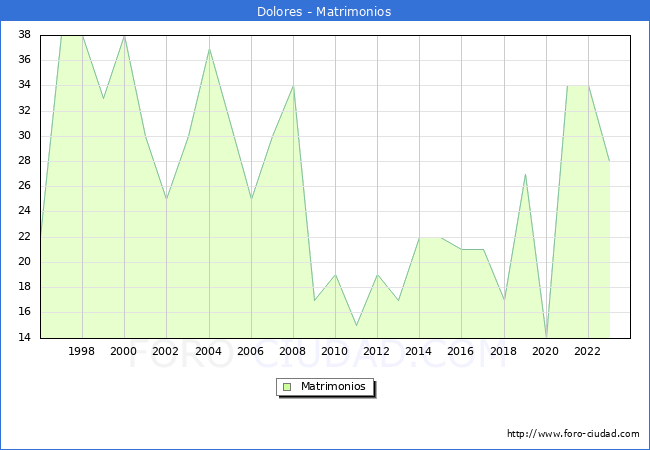
Task: Select the 1998 label on the x-axis
Action: pyautogui.click(x=82, y=351)
